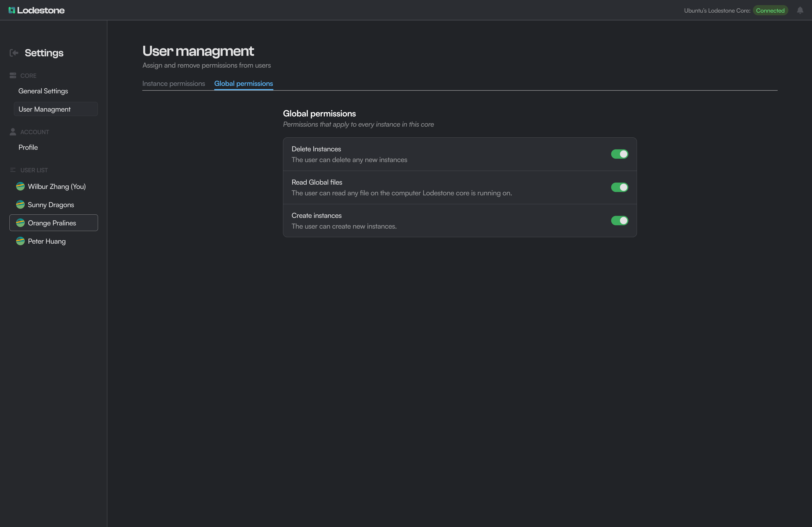Click the Core section server icon
The width and height of the screenshot is (812, 527).
coord(13,75)
